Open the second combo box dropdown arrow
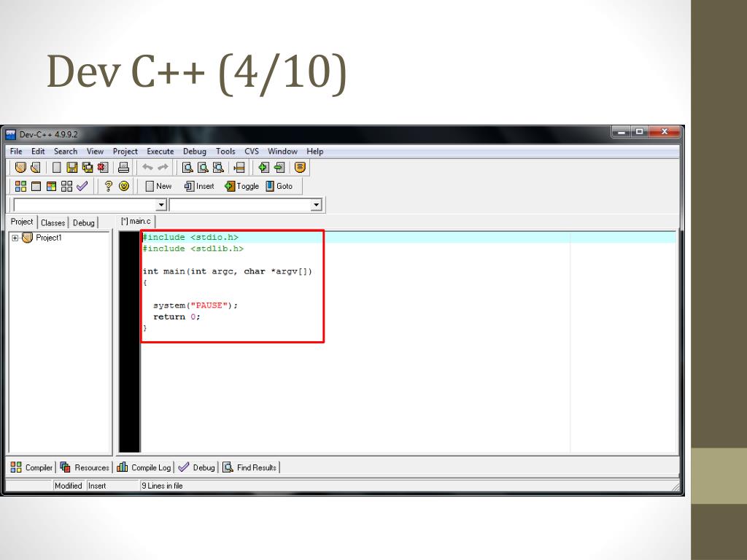Screen dimensions: 747x560 click(x=316, y=205)
